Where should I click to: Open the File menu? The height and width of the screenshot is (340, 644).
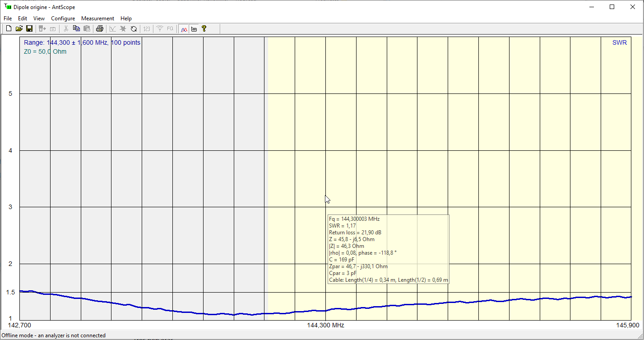point(8,19)
